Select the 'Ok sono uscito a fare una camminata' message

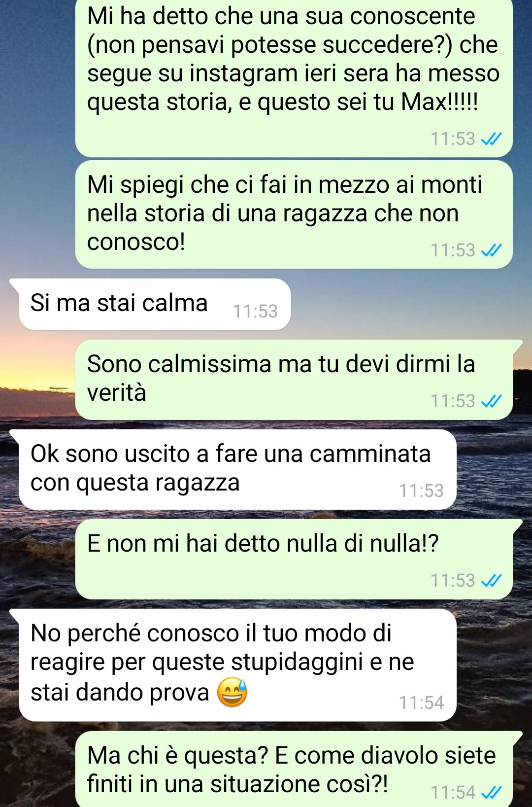tap(237, 469)
